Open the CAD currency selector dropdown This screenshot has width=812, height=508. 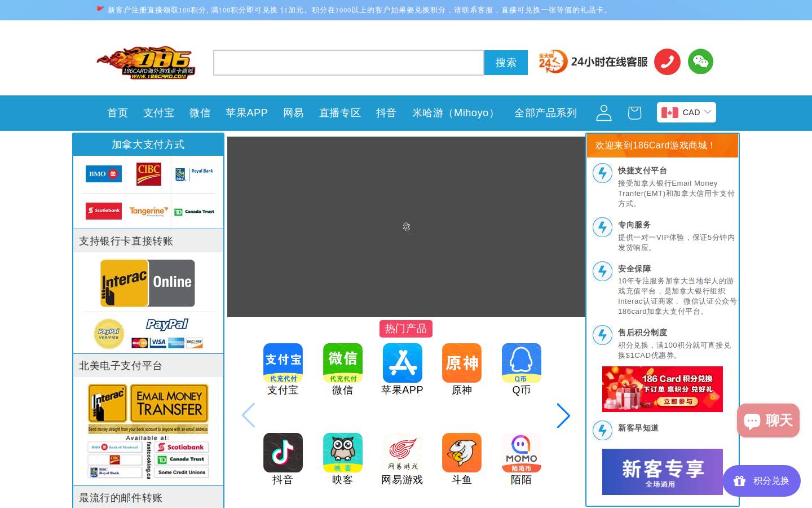(x=686, y=112)
